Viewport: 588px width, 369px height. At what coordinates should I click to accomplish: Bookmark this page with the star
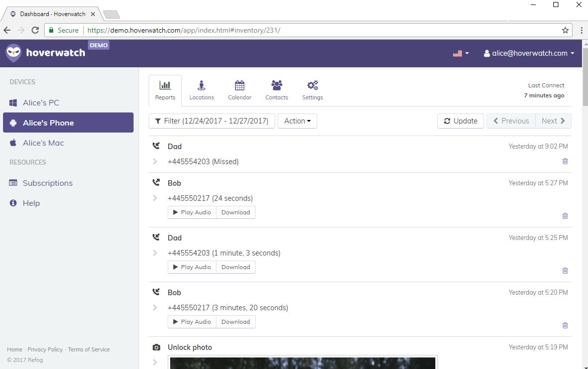pyautogui.click(x=565, y=31)
